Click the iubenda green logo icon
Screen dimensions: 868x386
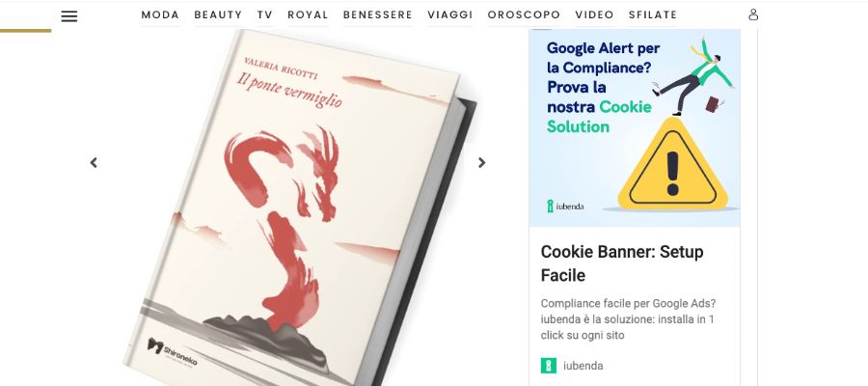[x=548, y=366]
